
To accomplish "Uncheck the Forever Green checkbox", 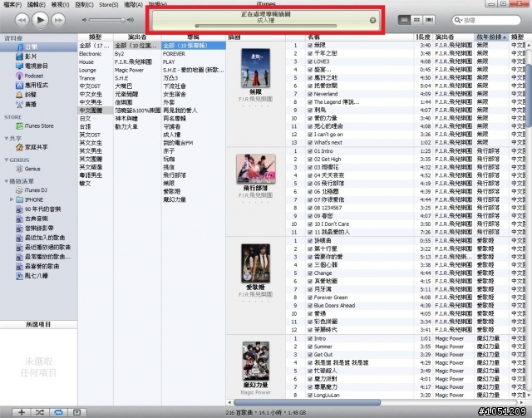I will coord(310,298).
